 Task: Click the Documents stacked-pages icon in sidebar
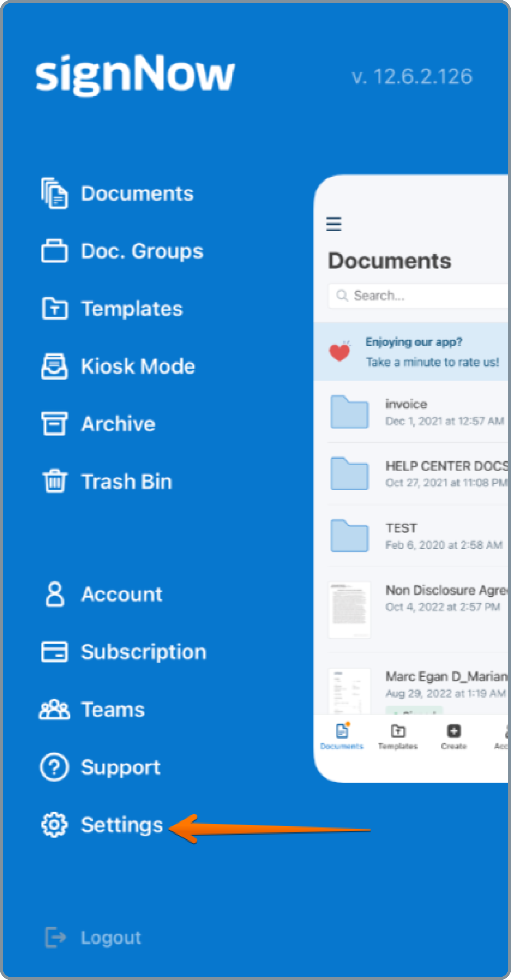[x=54, y=193]
